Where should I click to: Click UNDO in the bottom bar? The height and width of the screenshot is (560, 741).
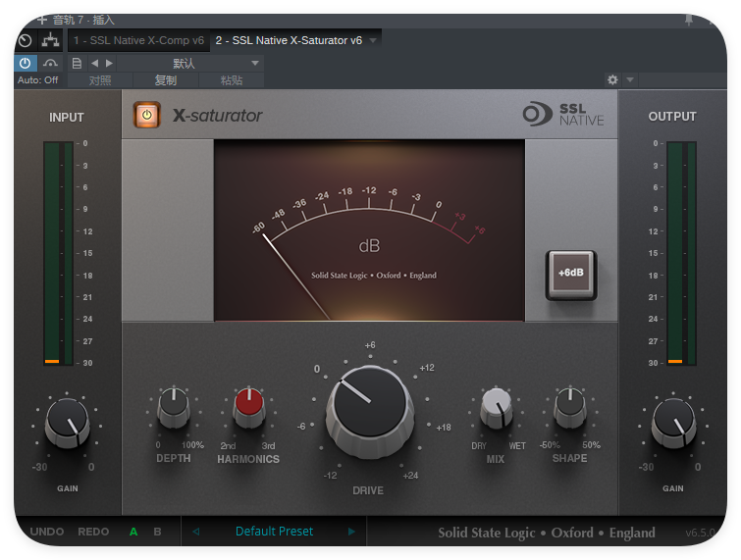[47, 532]
